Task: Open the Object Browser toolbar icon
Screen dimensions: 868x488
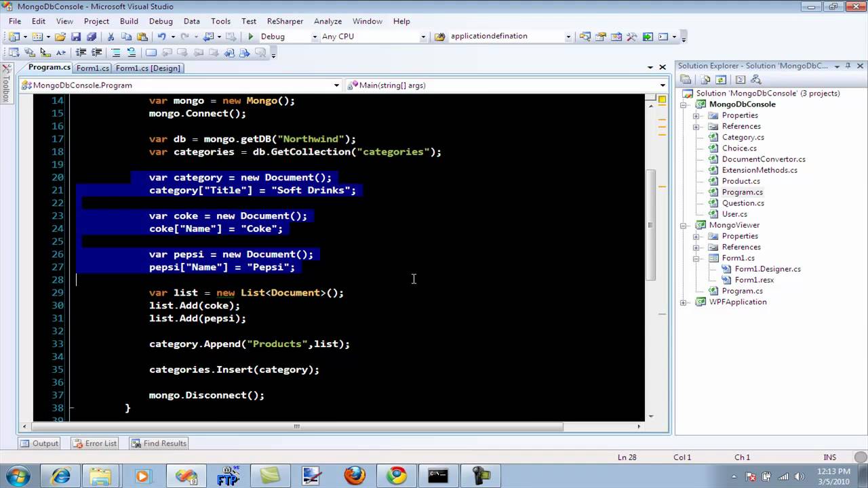Action: tap(616, 37)
